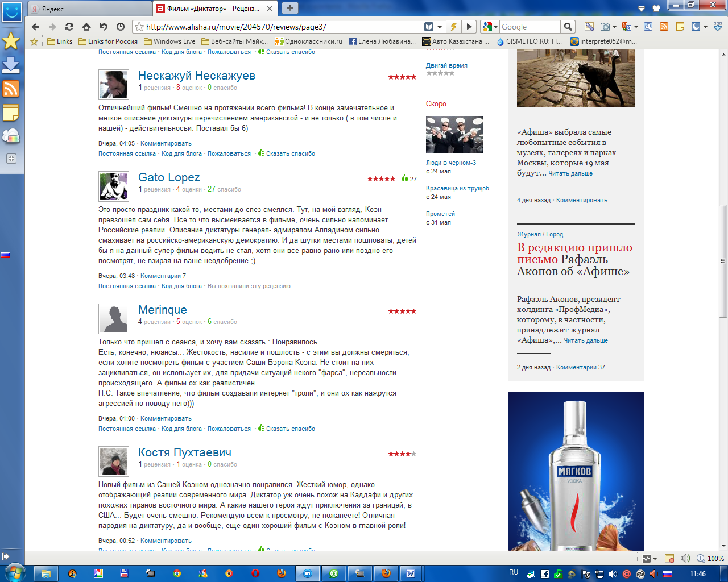Open the Links for Россия bookmarks folder
Screen dimensions: 728x582
click(108, 41)
